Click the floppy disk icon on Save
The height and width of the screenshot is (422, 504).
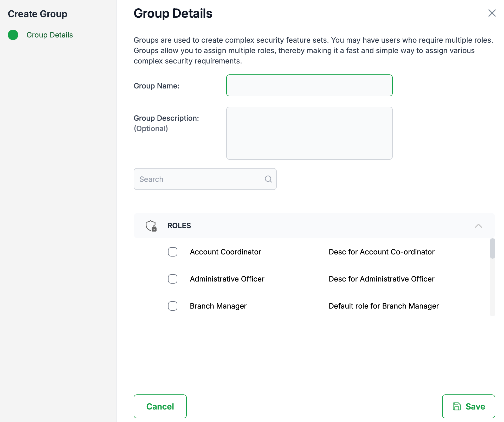tap(457, 406)
